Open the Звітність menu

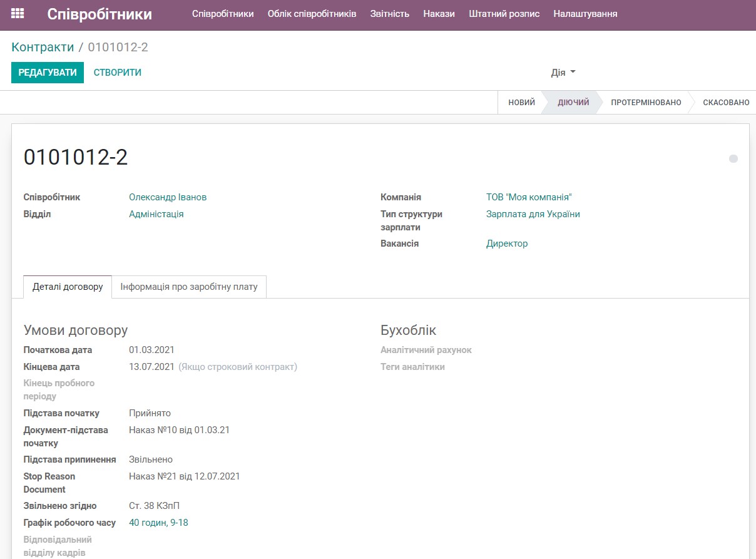point(389,13)
